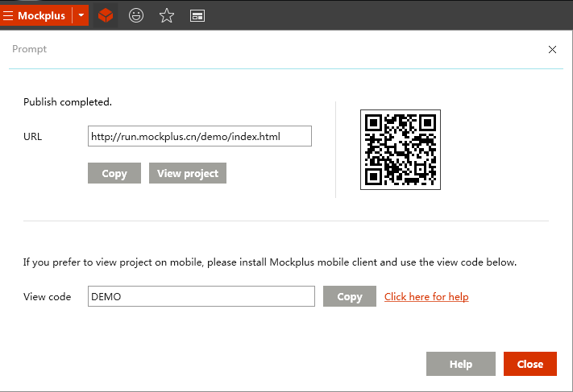Click the View code DEMO field

point(201,296)
